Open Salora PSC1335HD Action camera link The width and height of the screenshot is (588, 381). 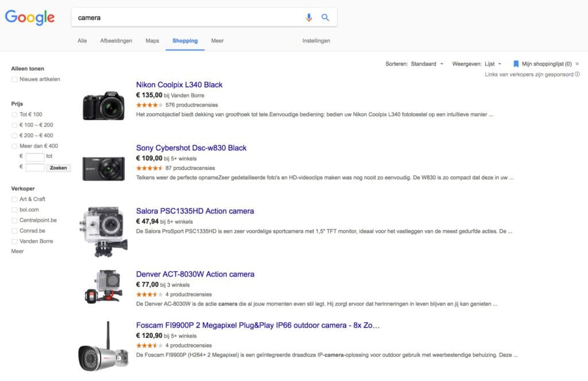pyautogui.click(x=195, y=211)
